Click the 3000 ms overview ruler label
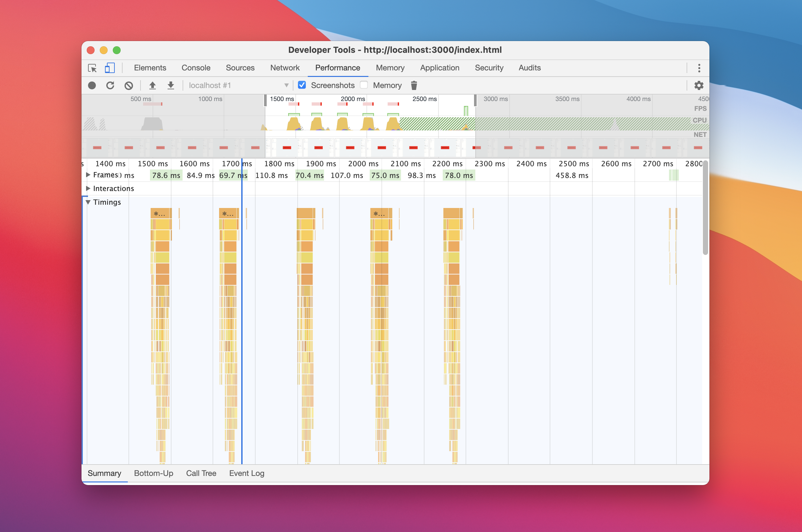Viewport: 802px width, 532px height. (495, 99)
